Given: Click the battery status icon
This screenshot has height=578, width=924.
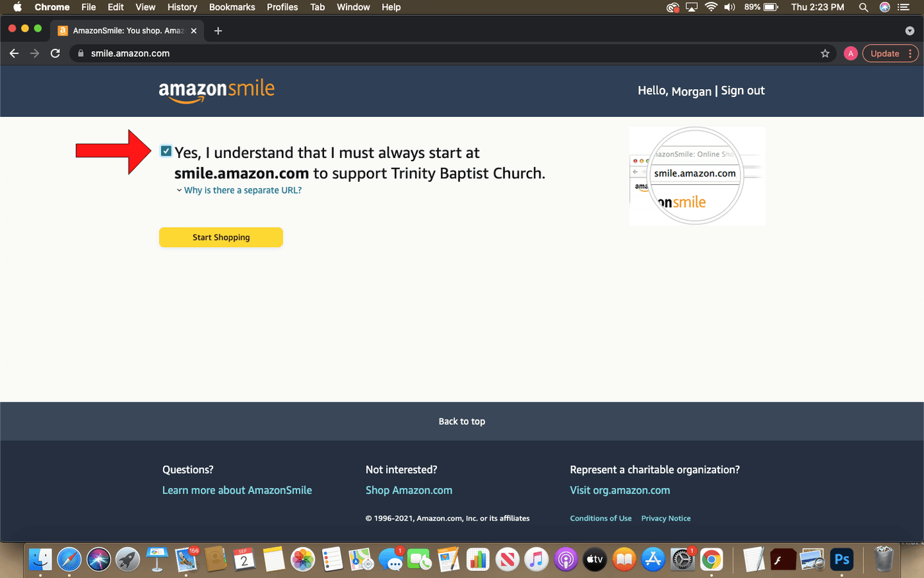Looking at the screenshot, I should [771, 7].
